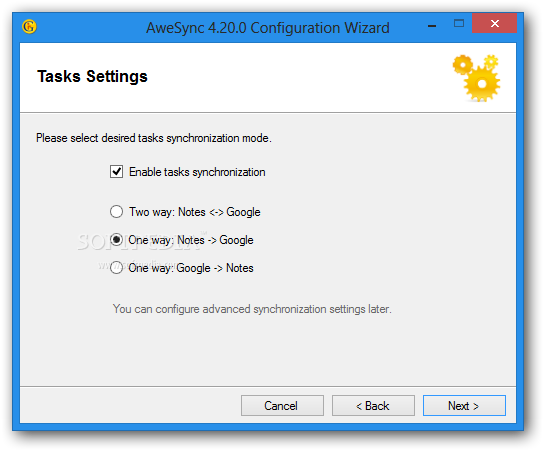Maximize the Configuration Wizard window
Image resolution: width=544 pixels, height=451 pixels.
(459, 24)
